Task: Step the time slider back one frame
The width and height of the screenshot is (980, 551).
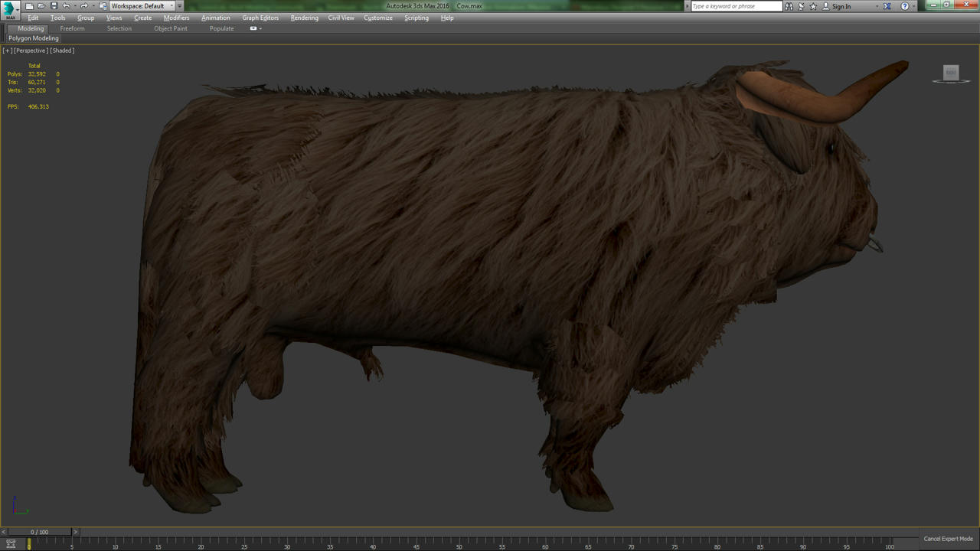Action: click(x=4, y=532)
